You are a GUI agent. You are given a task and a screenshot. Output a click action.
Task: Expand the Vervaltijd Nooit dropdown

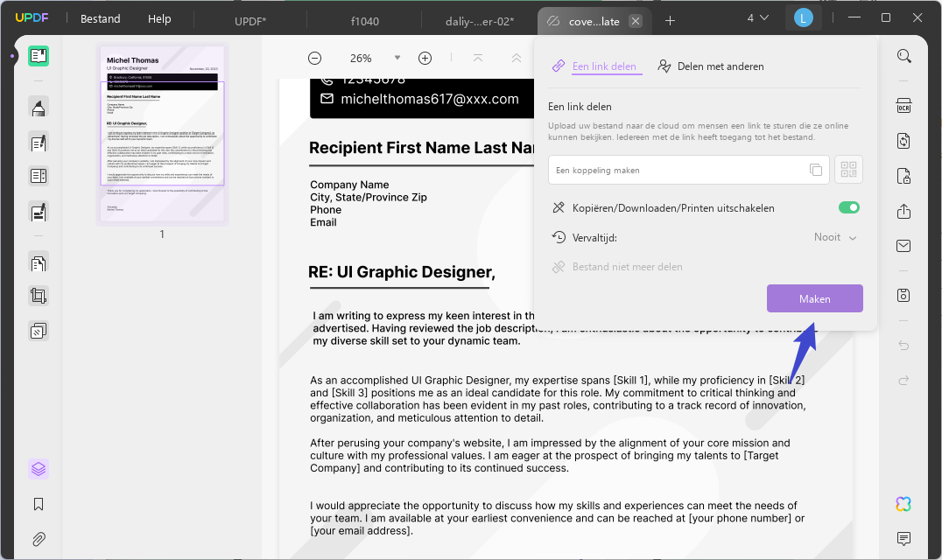point(835,238)
